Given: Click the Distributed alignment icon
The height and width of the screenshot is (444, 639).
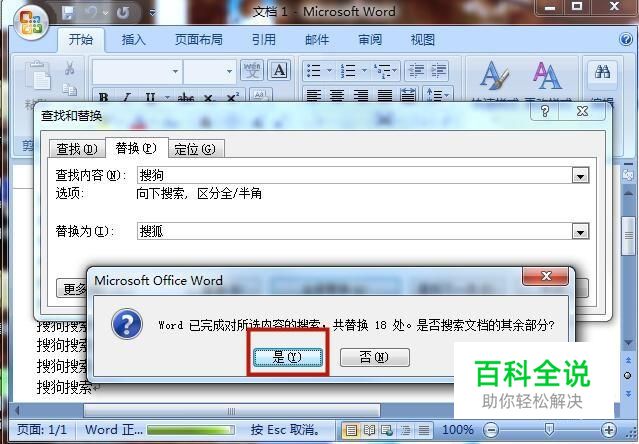Looking at the screenshot, I should click(408, 96).
